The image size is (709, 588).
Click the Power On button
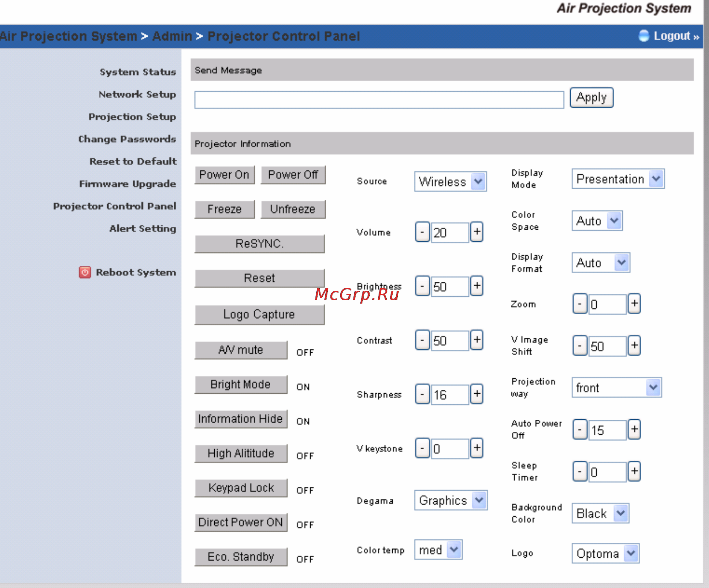coord(225,175)
